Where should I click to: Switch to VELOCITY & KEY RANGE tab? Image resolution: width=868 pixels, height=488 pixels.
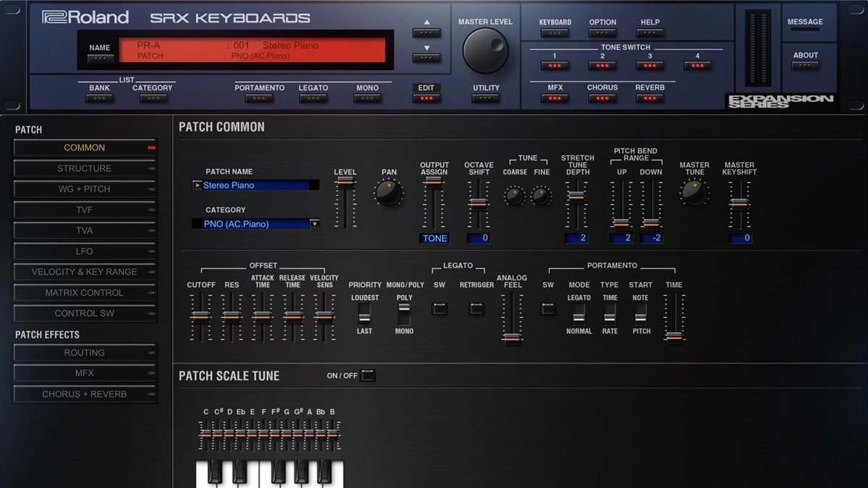tap(85, 273)
